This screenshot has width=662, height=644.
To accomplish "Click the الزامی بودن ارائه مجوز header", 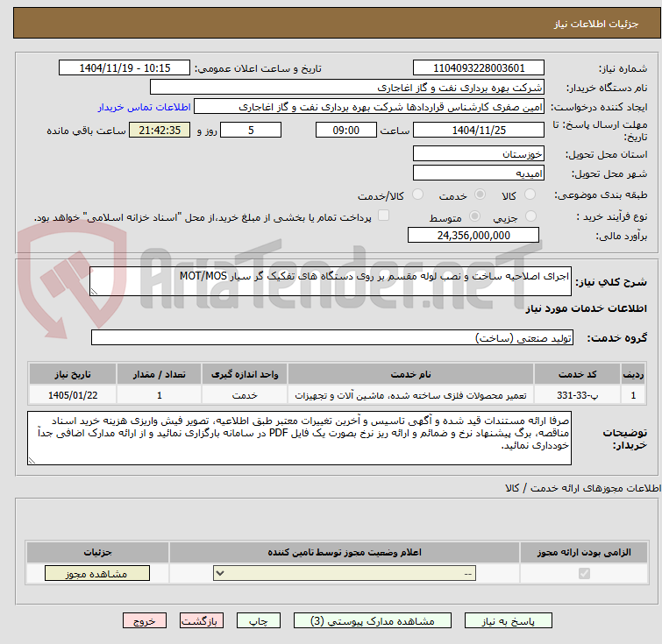I will [584, 552].
